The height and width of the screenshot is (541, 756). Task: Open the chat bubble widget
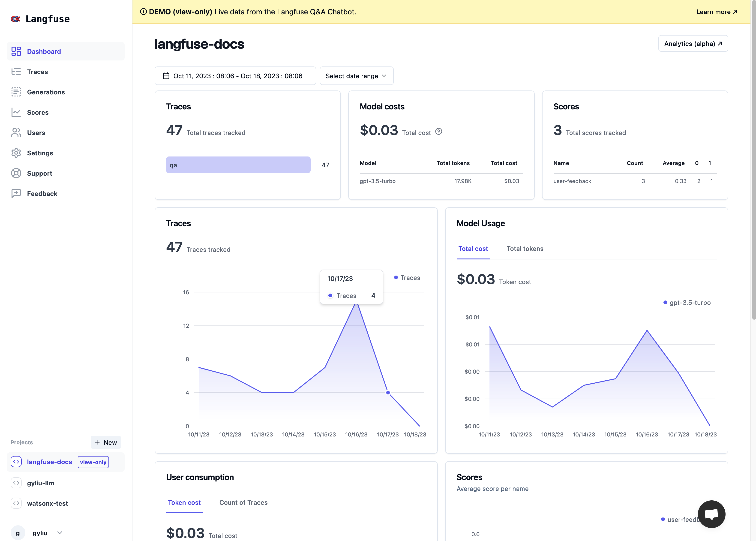[x=711, y=514]
